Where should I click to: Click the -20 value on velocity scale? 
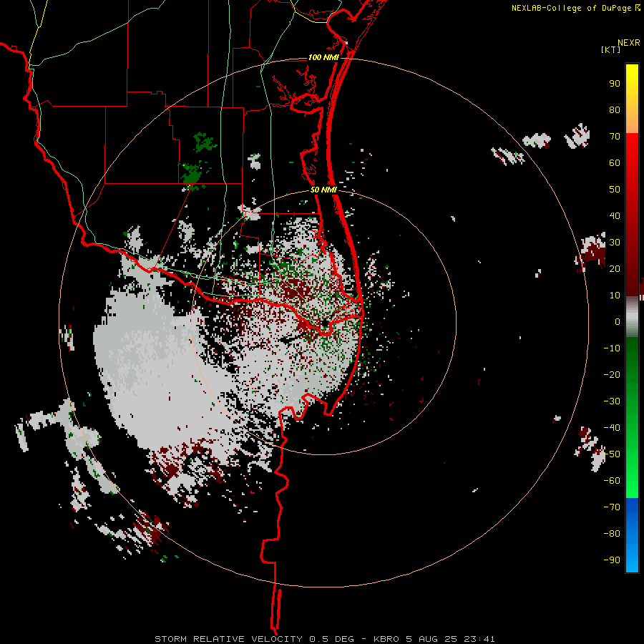pyautogui.click(x=612, y=375)
